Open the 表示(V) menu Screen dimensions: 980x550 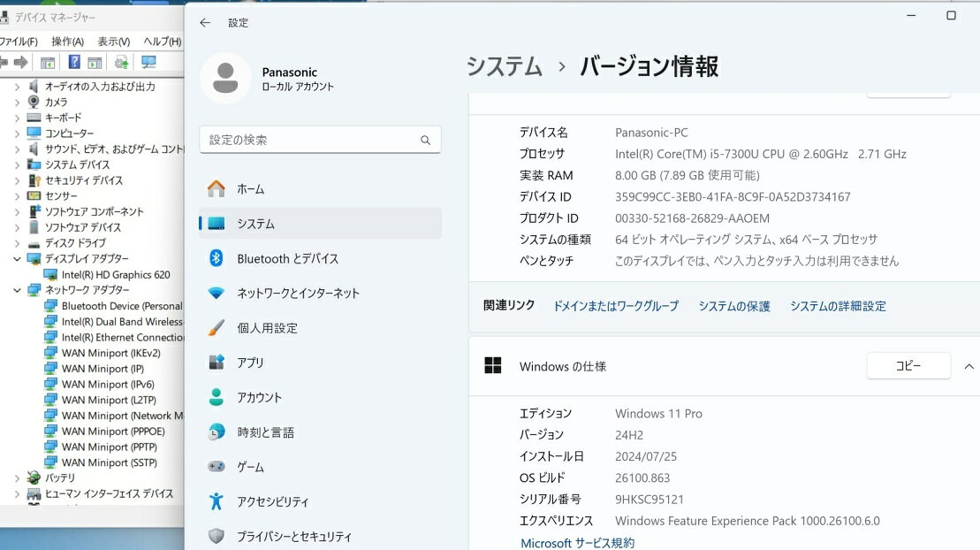pyautogui.click(x=113, y=42)
